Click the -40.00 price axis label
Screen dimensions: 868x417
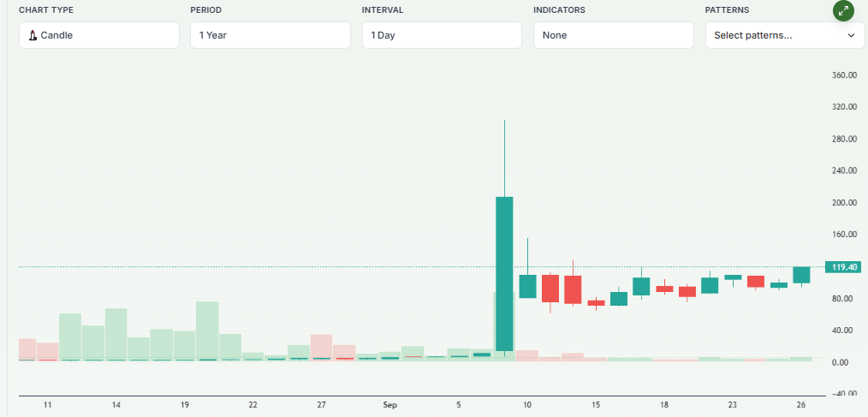tap(842, 394)
